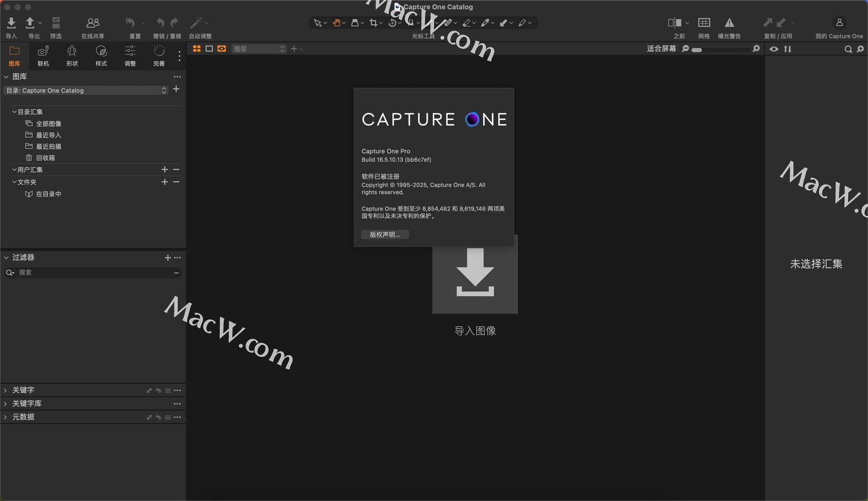Screen dimensions: 868x501
Task: Toggle the Grid (网格) overlay
Action: pos(704,23)
